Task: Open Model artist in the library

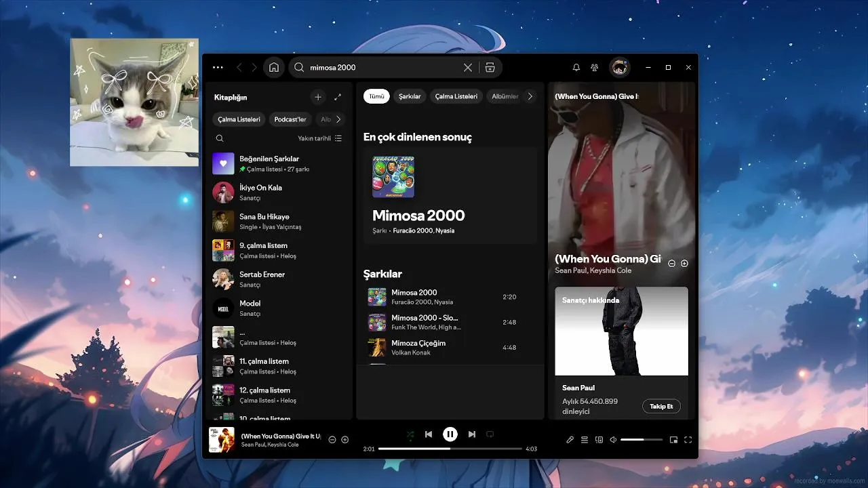Action: [278, 308]
